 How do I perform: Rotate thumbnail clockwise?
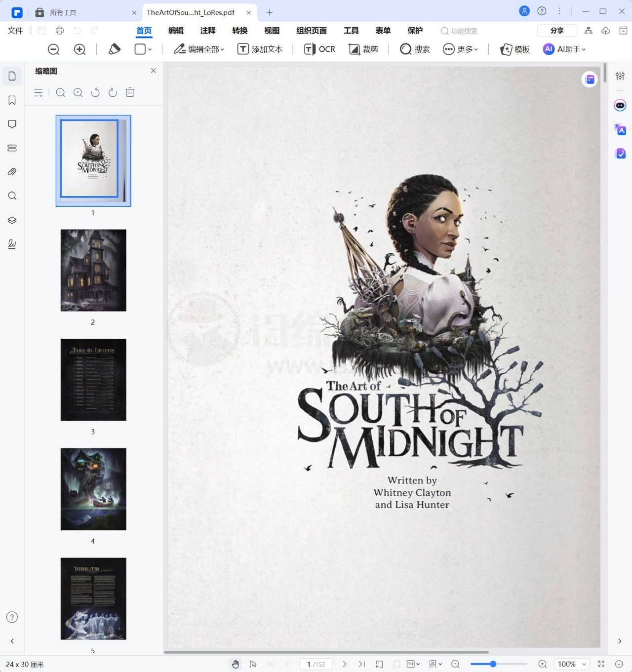pyautogui.click(x=113, y=92)
